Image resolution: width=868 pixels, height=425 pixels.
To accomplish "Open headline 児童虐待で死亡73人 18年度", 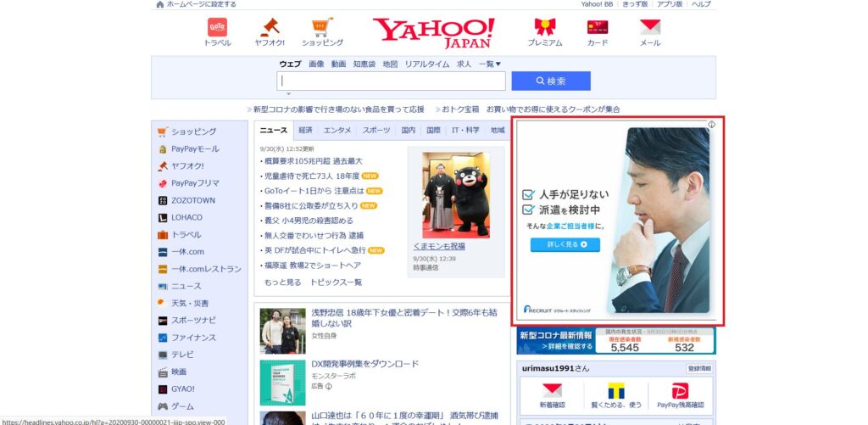I will 312,176.
